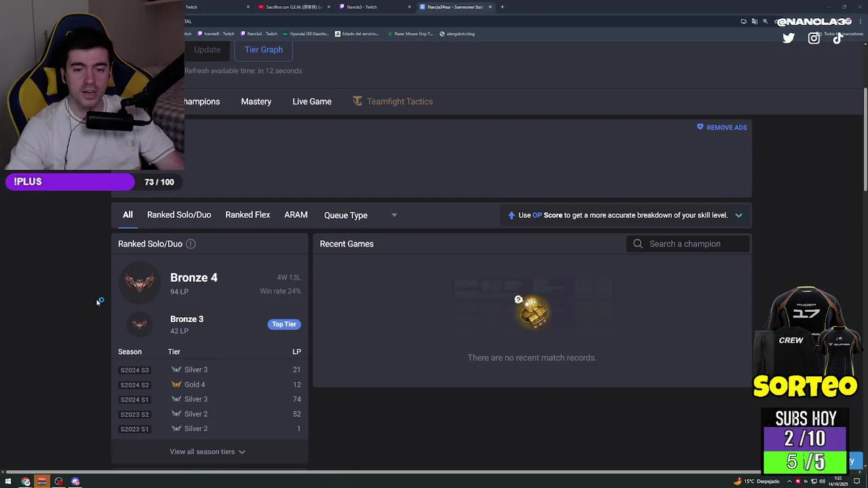Viewport: 868px width, 488px height.
Task: Select the Champions tab
Action: (202, 102)
